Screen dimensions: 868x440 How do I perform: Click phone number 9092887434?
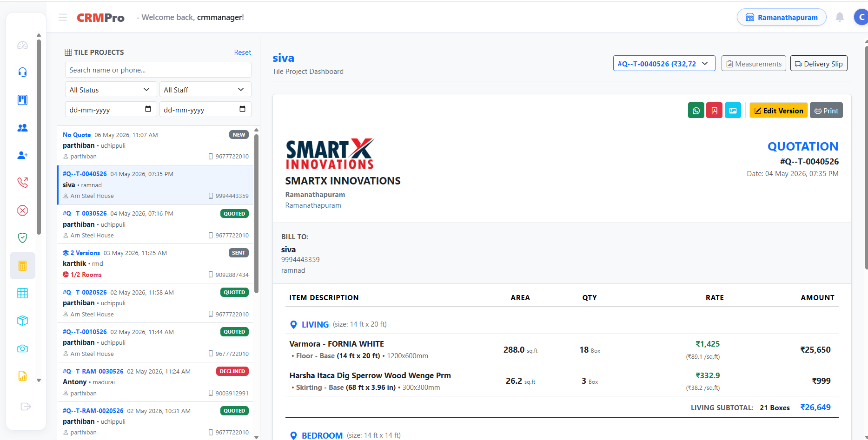232,275
